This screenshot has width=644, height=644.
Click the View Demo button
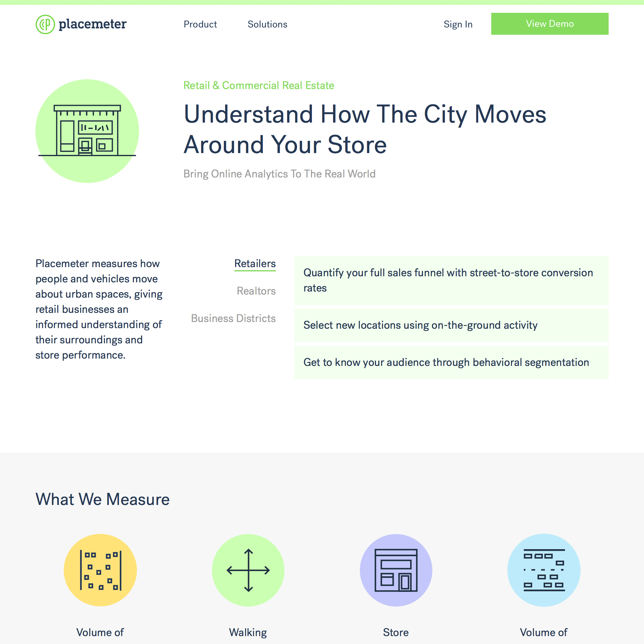[550, 23]
